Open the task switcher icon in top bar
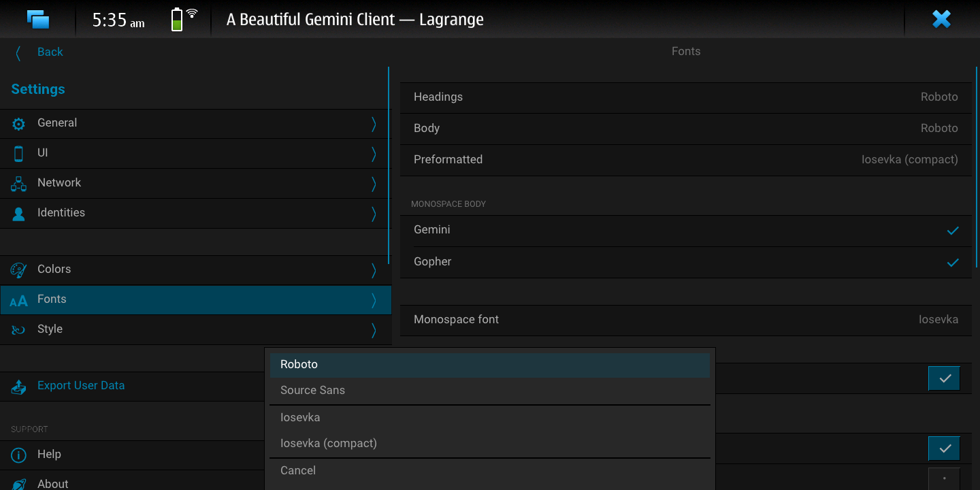The image size is (980, 490). pos(38,19)
